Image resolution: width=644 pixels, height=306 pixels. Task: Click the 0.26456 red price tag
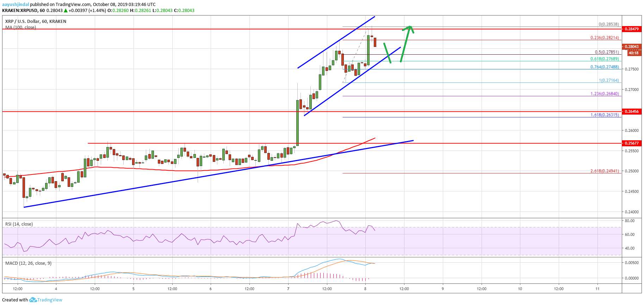[x=632, y=111]
